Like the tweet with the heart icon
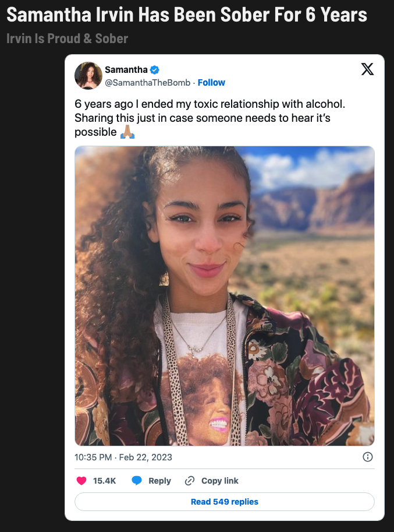Screen dimensions: 394x532 click(x=81, y=481)
